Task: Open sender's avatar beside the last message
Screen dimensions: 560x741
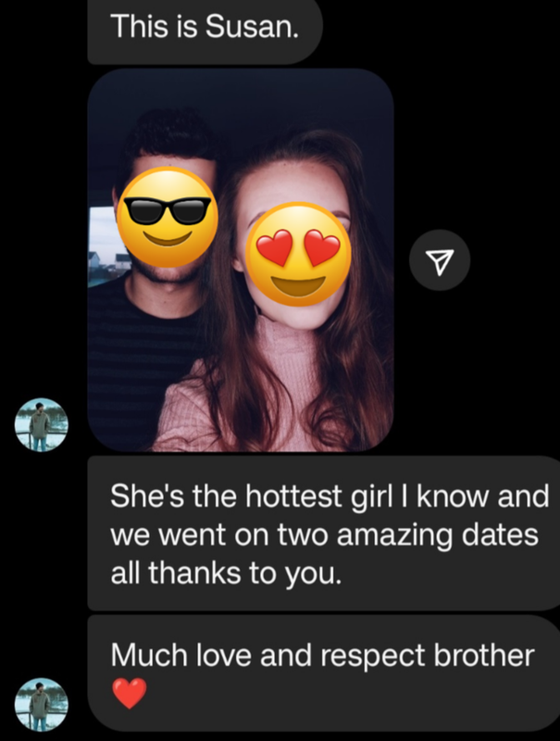Action: [42, 705]
